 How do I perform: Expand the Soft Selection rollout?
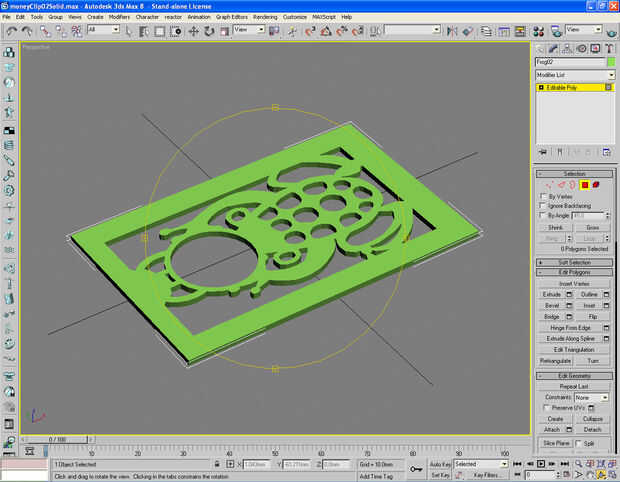(575, 263)
